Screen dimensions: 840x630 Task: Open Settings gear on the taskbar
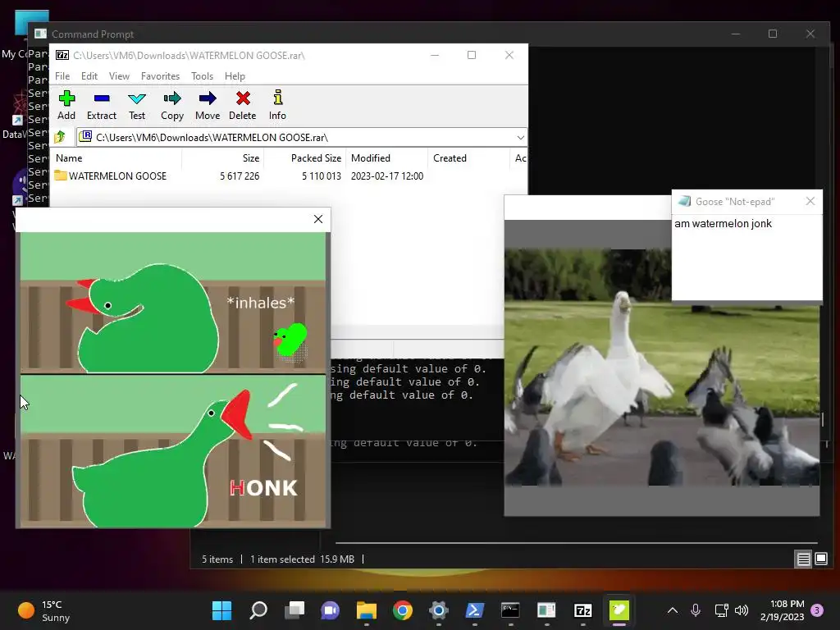pos(438,610)
